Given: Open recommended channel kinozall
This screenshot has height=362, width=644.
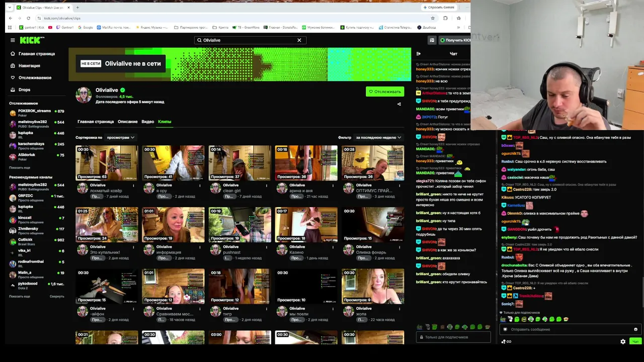Looking at the screenshot, I should [37, 220].
